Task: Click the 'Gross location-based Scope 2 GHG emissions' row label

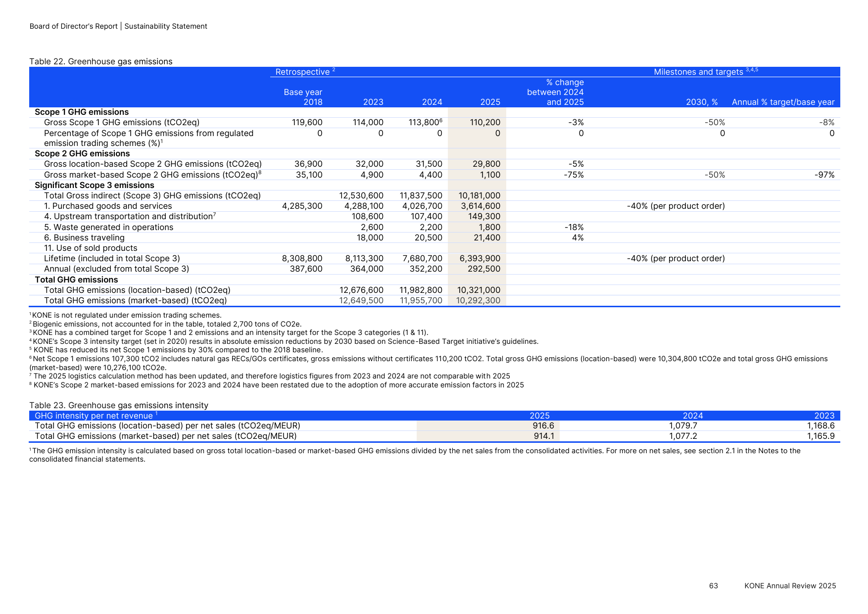Action: click(153, 164)
